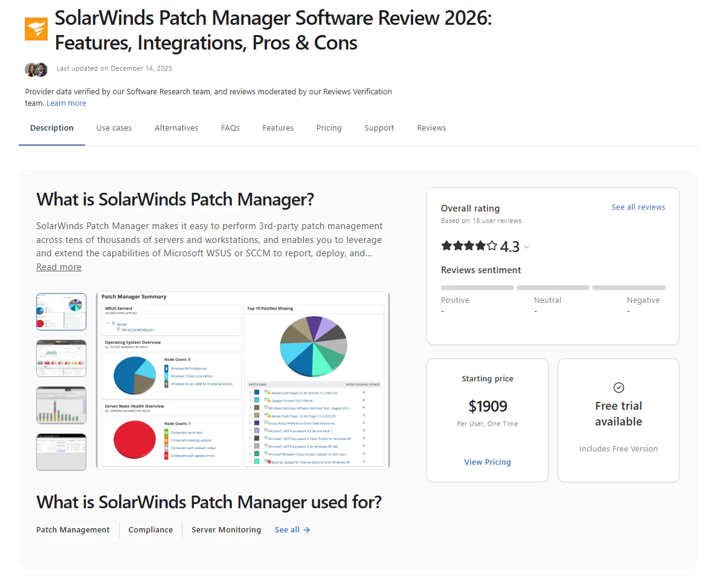Select the third bar-chart screenshot thumbnail
This screenshot has width=728, height=582.
coord(62,406)
